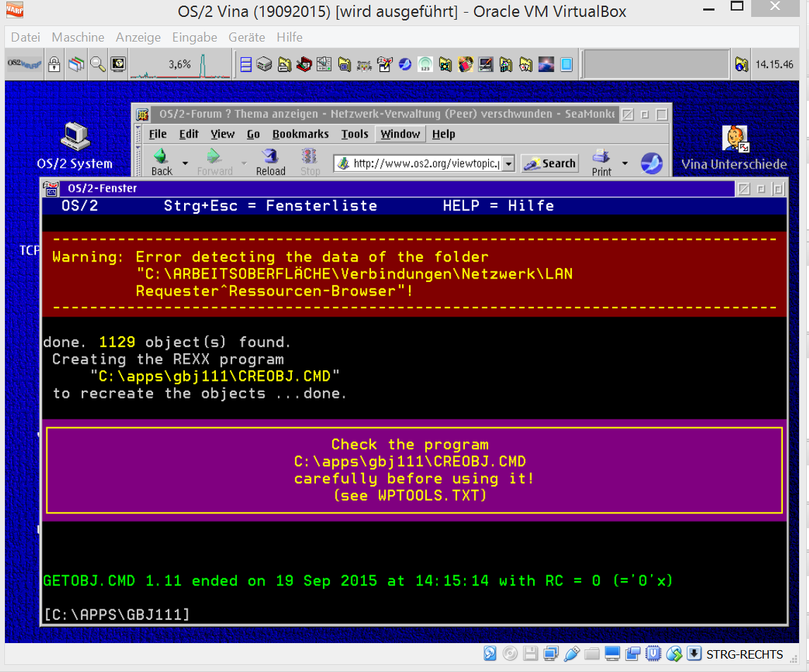Viewport: 809px width, 672px height.
Task: Open the SeaMonkey Bookmarks menu
Action: click(300, 134)
